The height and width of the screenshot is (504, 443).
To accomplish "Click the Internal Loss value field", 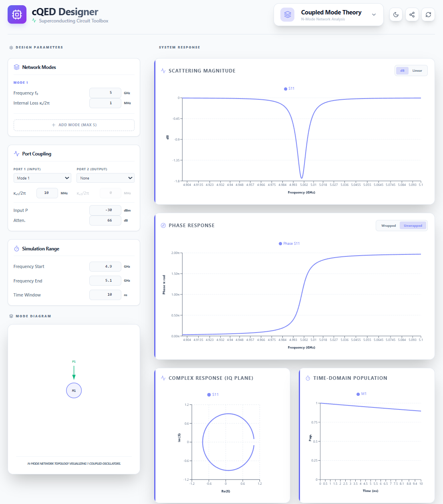I will [105, 103].
